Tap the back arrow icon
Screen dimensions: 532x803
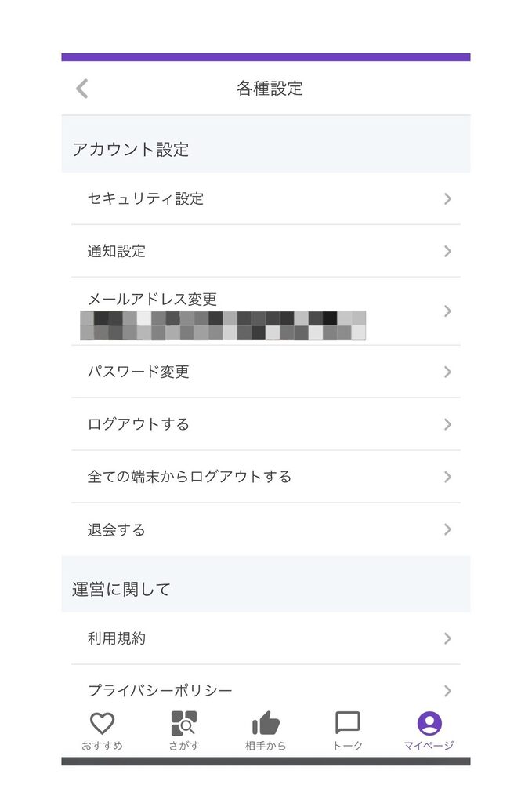click(82, 89)
